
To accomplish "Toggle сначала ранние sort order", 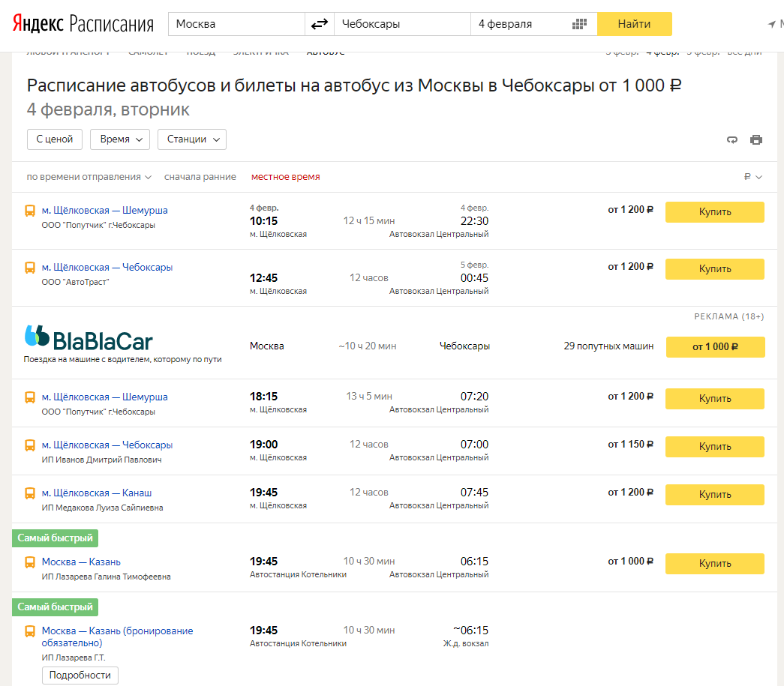I will coord(200,177).
